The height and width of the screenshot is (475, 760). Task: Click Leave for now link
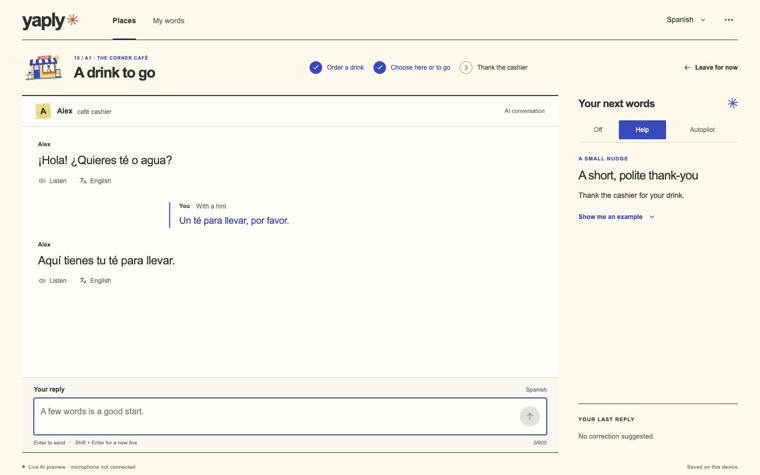711,67
